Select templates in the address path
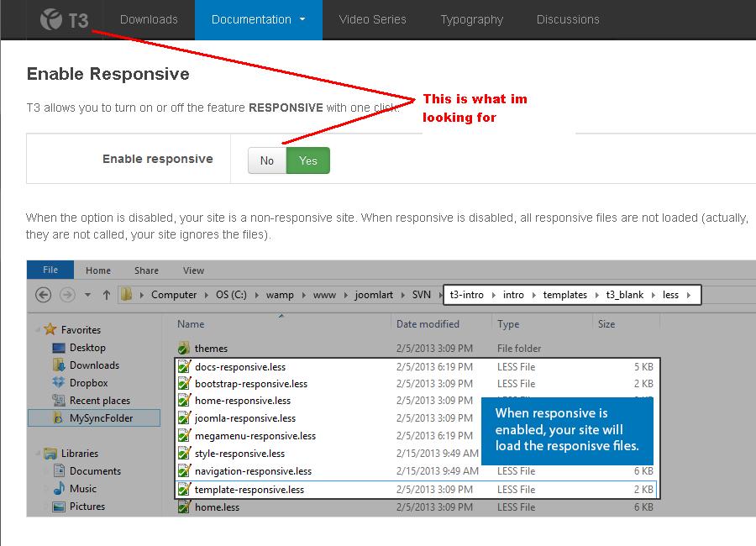Screen dimensions: 756x546 [x=565, y=295]
